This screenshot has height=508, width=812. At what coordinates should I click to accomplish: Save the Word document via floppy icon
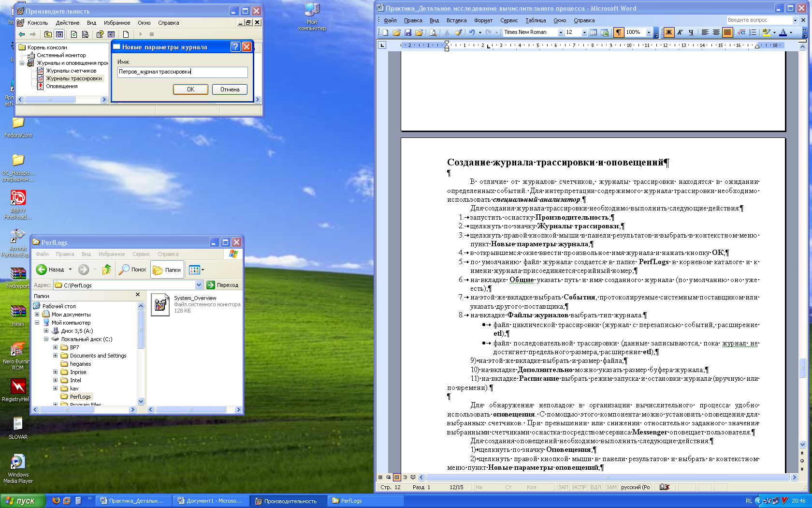408,32
